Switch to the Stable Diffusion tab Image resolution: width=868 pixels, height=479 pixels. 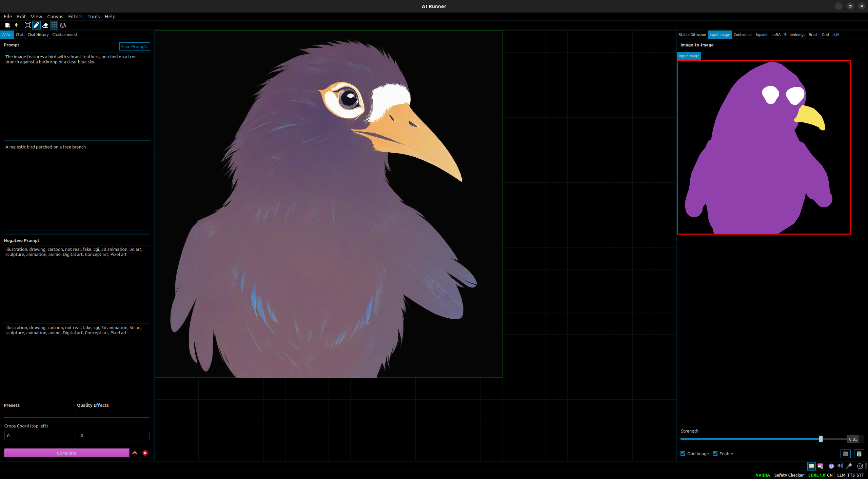coord(692,35)
